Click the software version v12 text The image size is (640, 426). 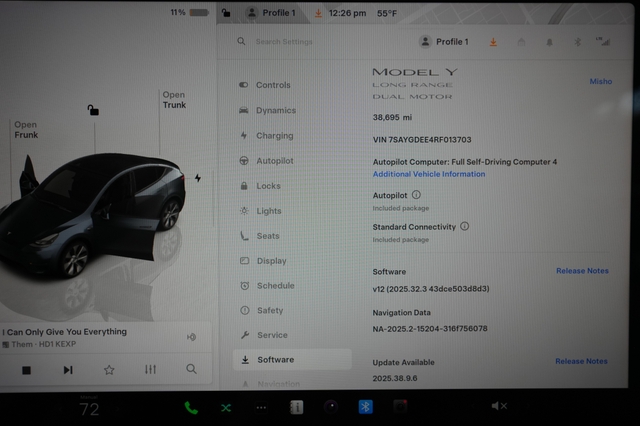[431, 289]
